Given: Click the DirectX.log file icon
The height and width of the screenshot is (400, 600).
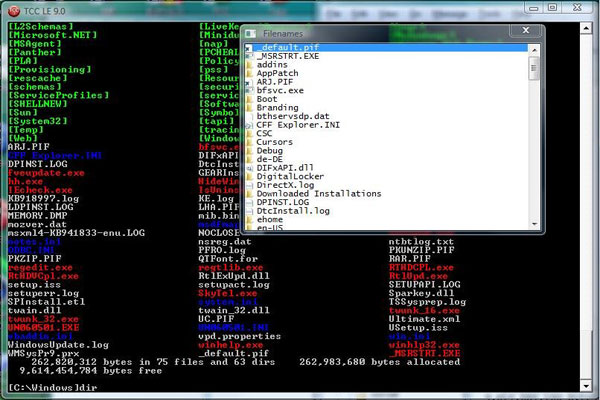Looking at the screenshot, I should pyautogui.click(x=248, y=185).
